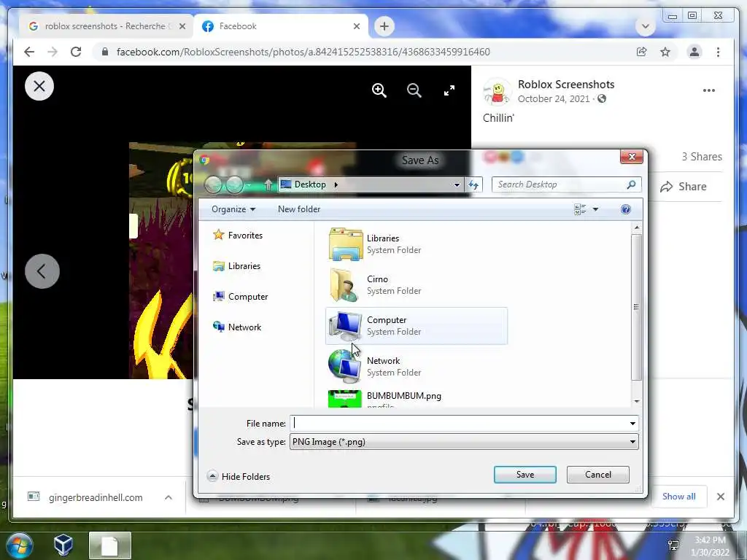Screen dimensions: 747x560
Task: Focus the File name input field
Action: click(x=460, y=424)
